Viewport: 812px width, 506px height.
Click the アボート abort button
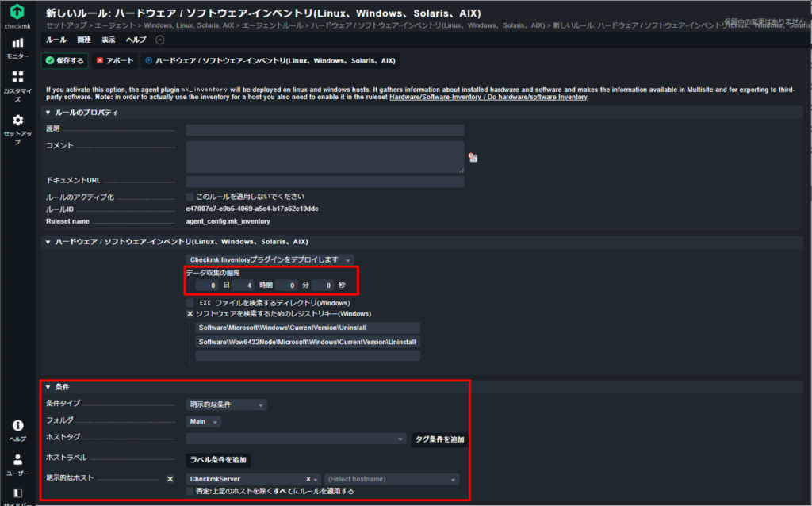pos(115,60)
